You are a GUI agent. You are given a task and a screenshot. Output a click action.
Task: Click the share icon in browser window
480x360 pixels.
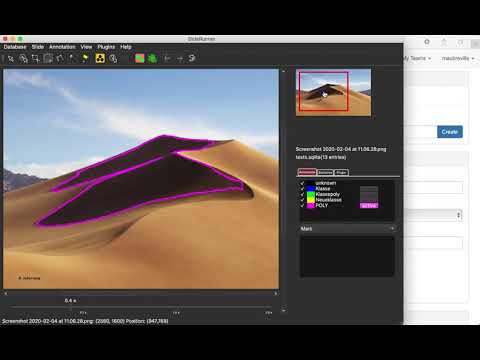(x=444, y=42)
